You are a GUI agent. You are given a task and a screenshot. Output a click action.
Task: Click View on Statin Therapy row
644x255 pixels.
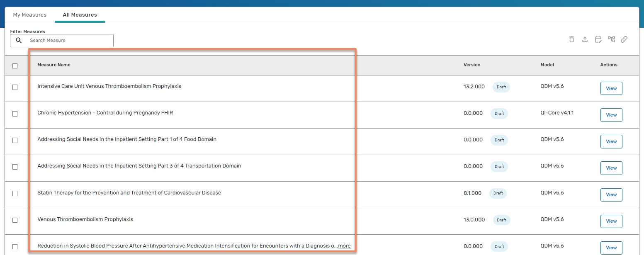[x=611, y=194]
